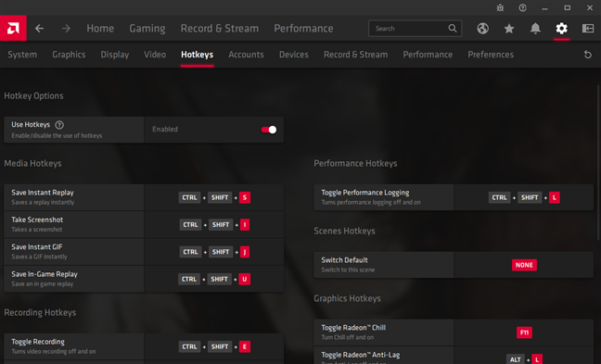
Task: Switch to the Display tab
Action: 115,55
